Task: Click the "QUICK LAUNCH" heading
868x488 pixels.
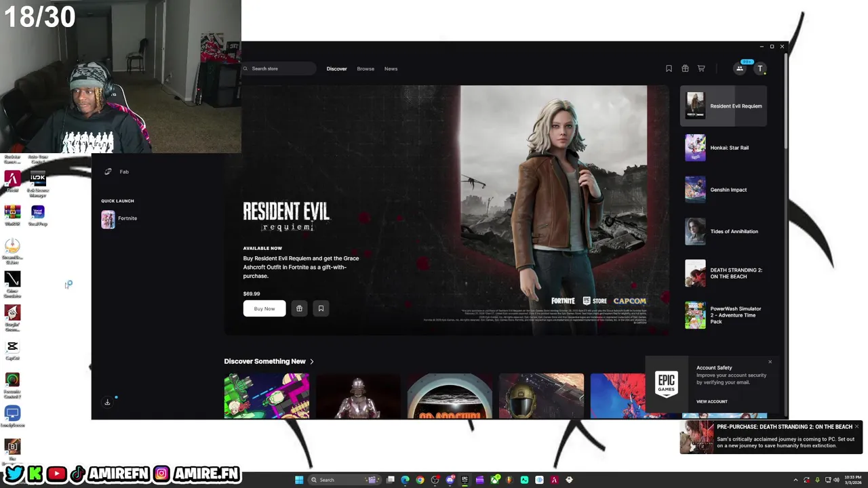Action: (117, 201)
